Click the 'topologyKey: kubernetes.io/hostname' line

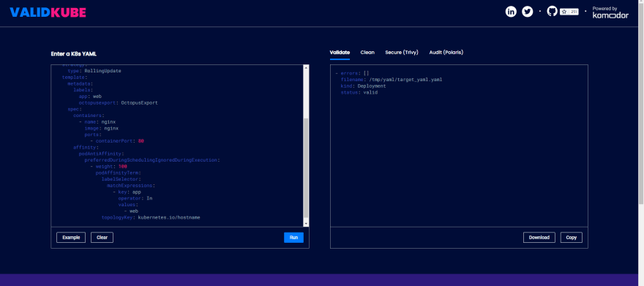(x=151, y=217)
